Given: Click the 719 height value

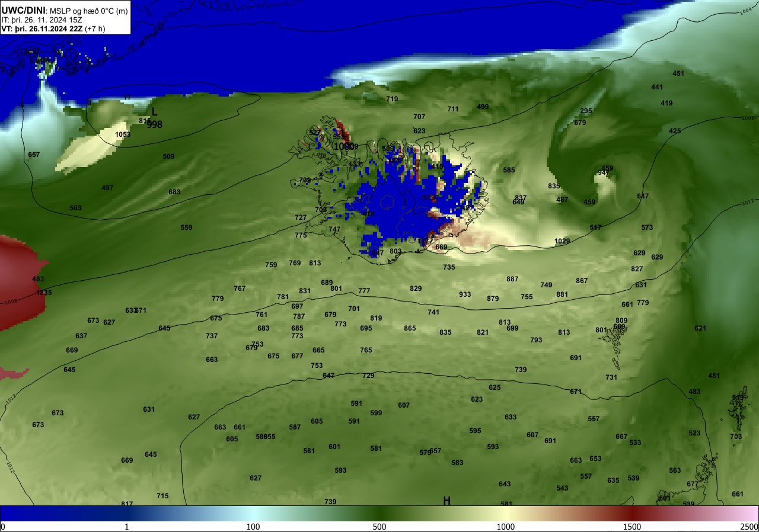Looking at the screenshot, I should [x=392, y=99].
